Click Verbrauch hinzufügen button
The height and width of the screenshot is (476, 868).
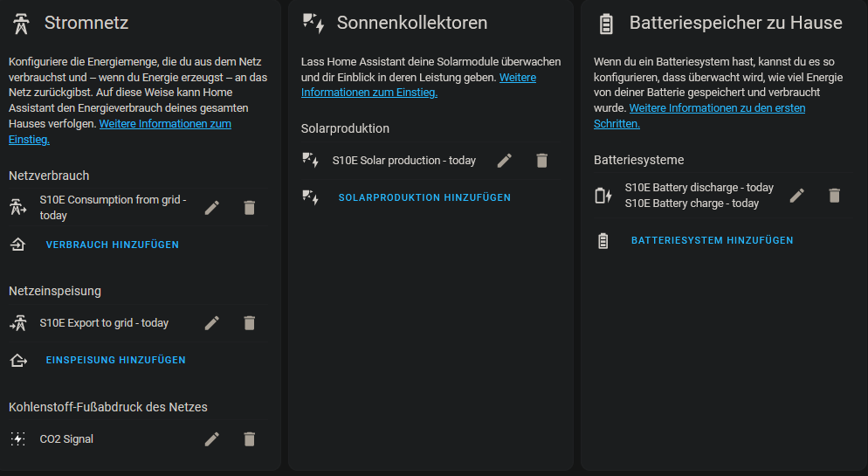tap(113, 245)
